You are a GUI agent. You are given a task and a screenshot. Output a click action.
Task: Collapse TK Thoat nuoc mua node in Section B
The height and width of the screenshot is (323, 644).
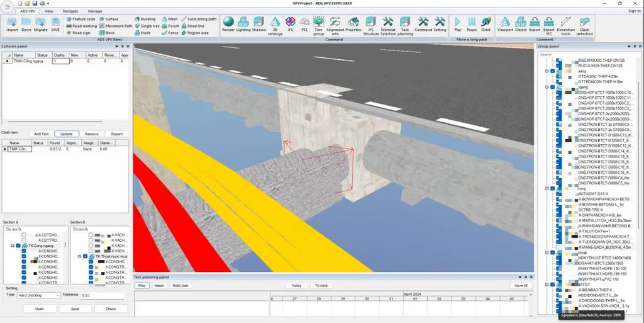coord(80,256)
